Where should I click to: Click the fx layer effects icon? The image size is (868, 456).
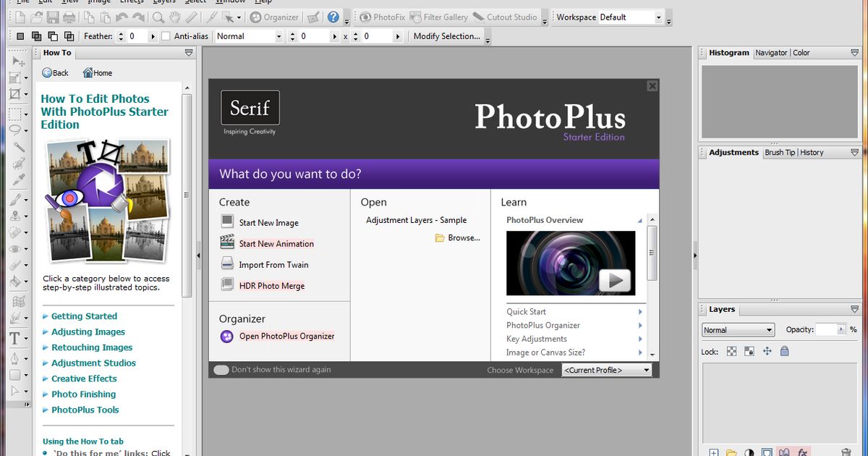[x=802, y=452]
